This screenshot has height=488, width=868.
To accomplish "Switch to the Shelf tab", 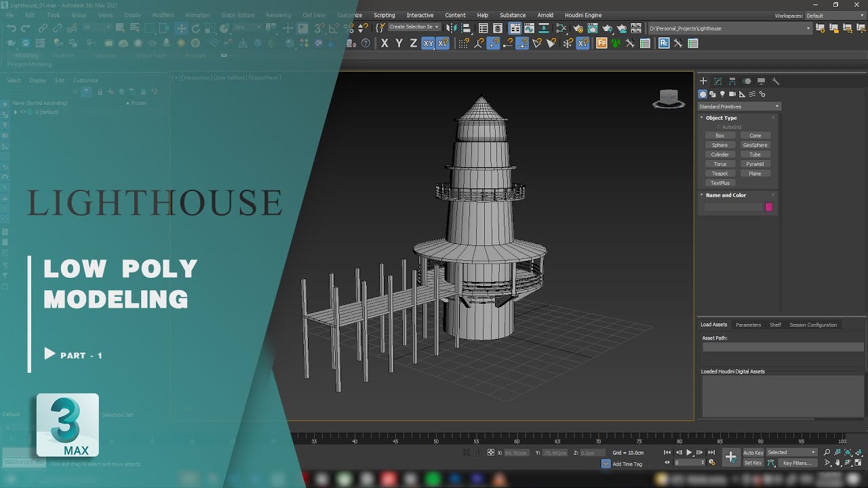I will (775, 325).
